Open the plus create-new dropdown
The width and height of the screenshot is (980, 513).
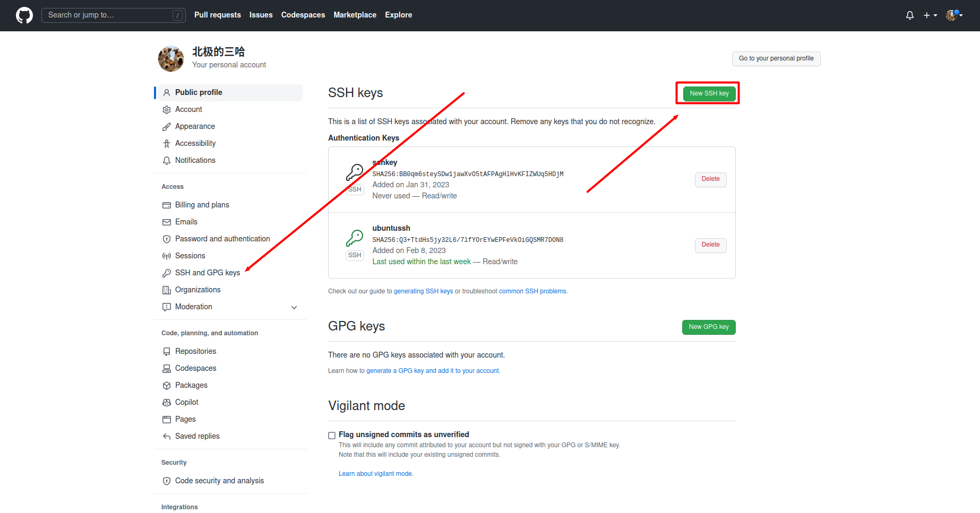[x=930, y=15]
